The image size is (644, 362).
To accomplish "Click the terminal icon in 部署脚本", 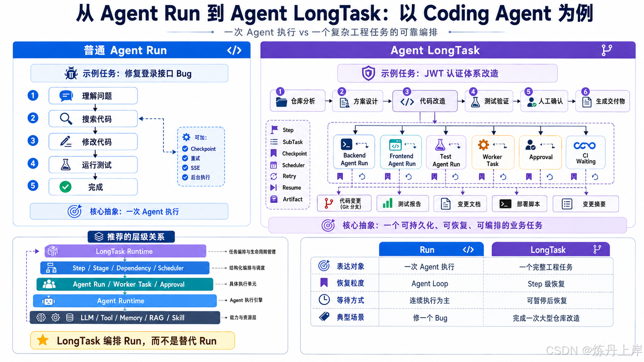I will [505, 204].
